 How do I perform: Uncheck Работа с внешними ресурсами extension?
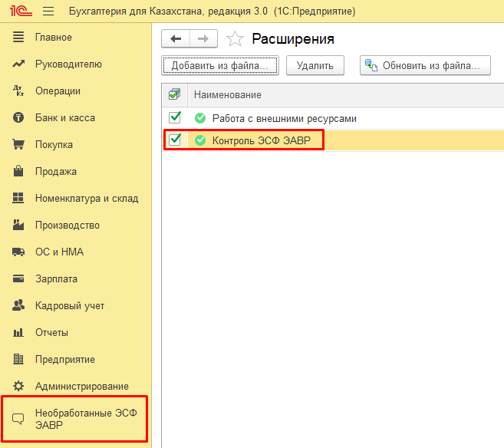tap(175, 117)
